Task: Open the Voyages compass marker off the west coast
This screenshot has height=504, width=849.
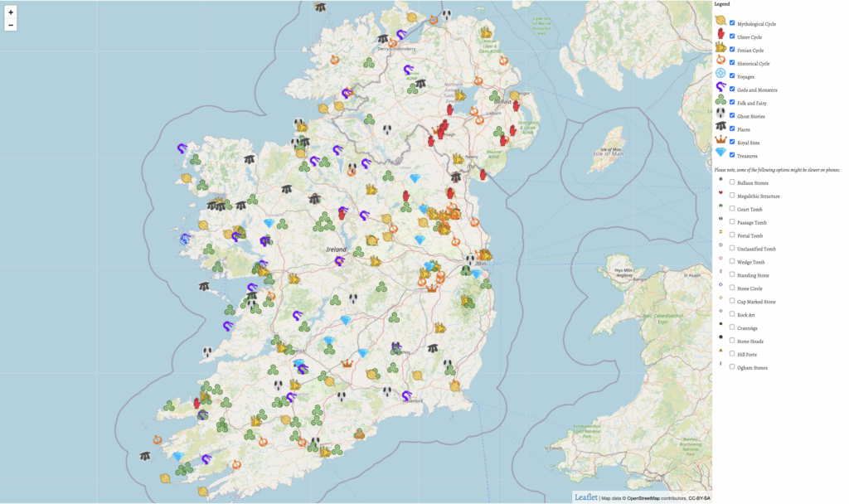Action: pos(185,239)
